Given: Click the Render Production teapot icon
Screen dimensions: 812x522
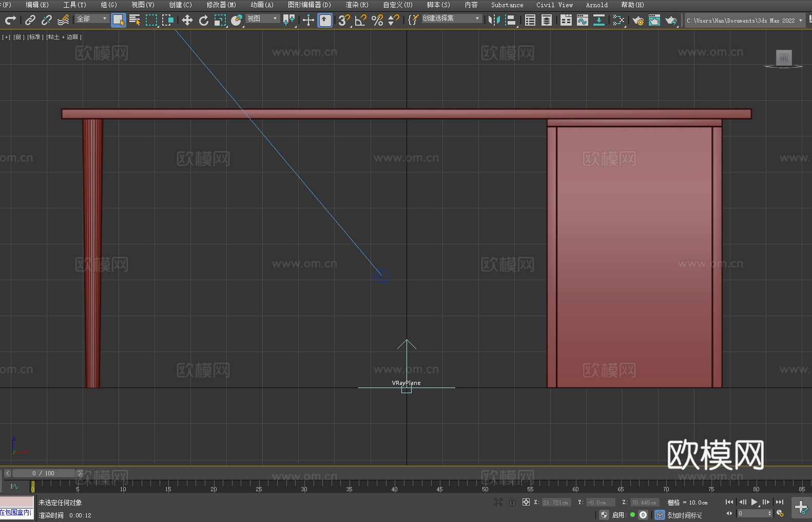Looking at the screenshot, I should pos(671,20).
